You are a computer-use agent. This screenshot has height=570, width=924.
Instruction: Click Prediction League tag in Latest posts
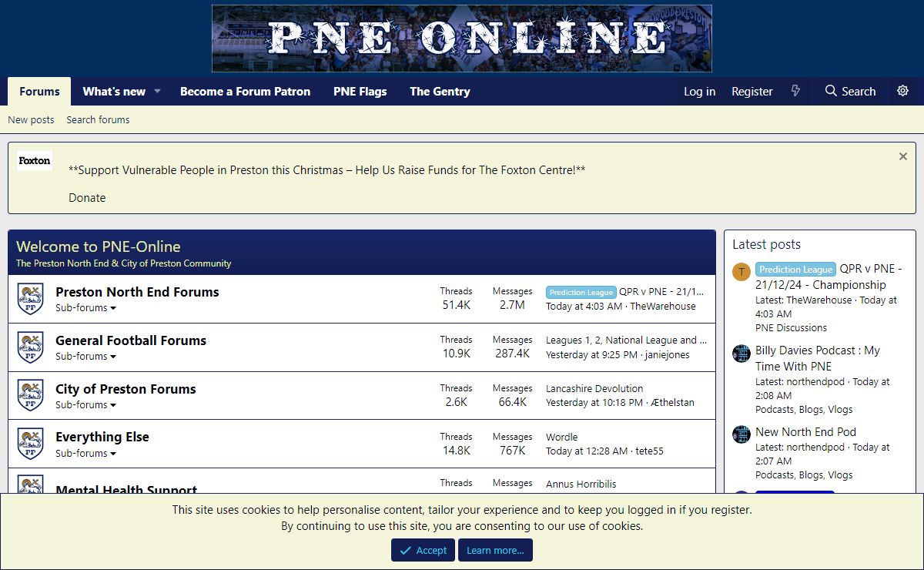click(795, 270)
